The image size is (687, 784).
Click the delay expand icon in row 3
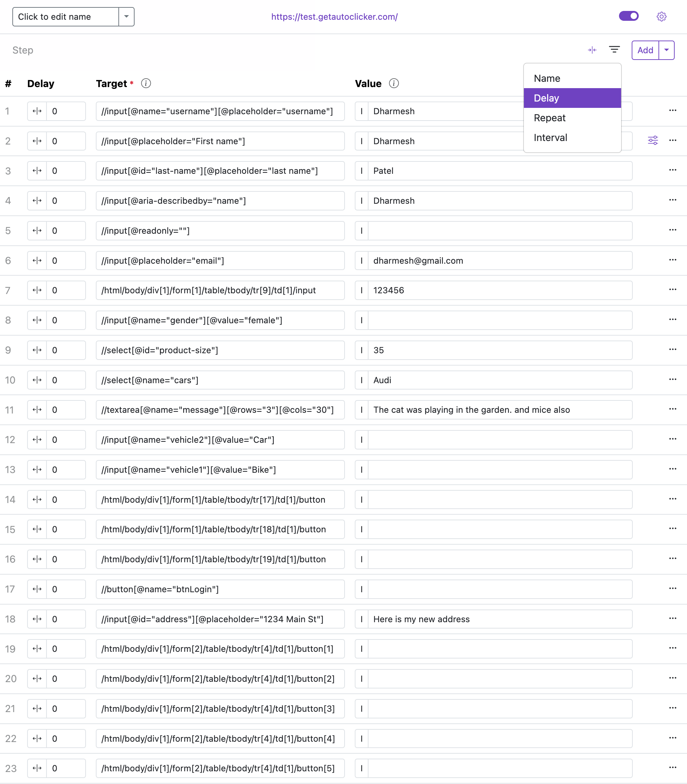[x=37, y=171]
